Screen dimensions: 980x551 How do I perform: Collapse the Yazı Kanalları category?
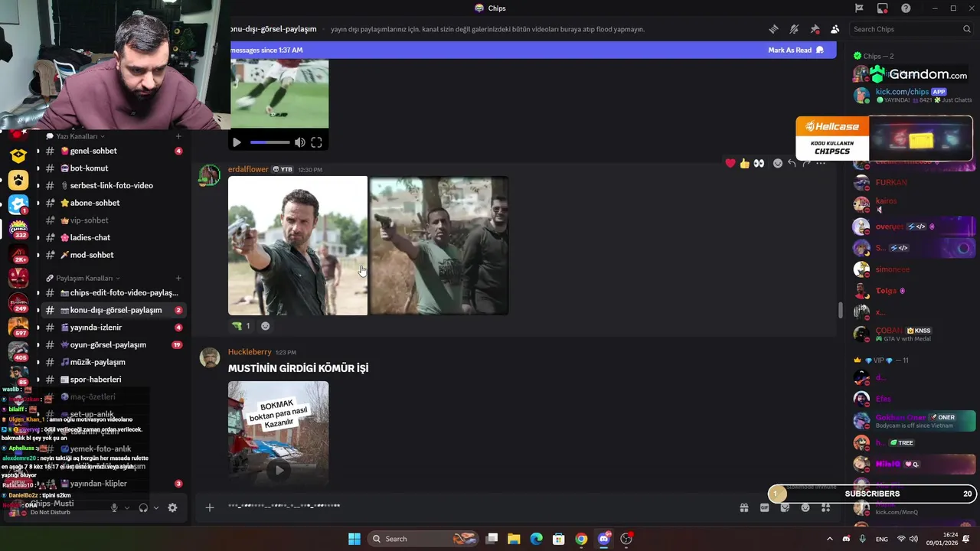coord(76,136)
